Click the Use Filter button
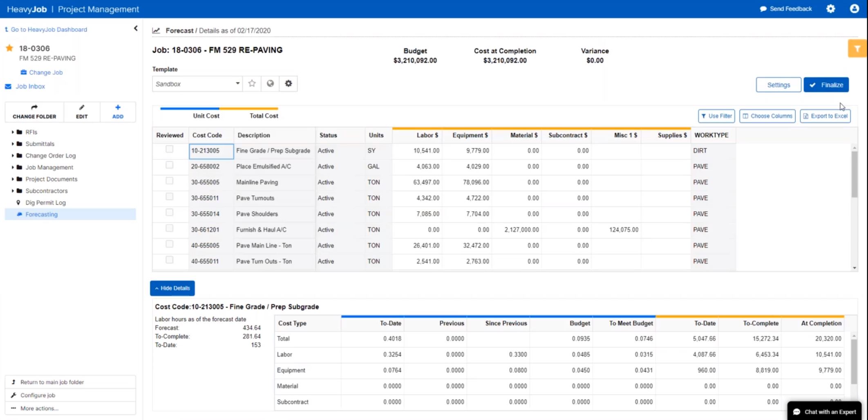Viewport: 868px width, 420px height. click(x=716, y=116)
